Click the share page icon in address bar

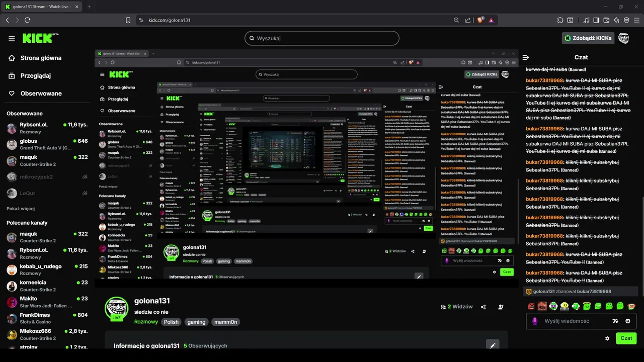pos(468,20)
